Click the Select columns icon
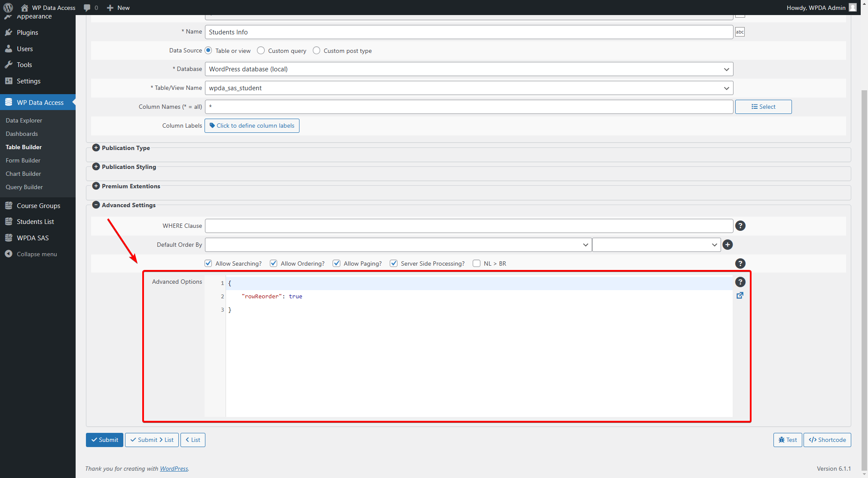 [x=762, y=107]
